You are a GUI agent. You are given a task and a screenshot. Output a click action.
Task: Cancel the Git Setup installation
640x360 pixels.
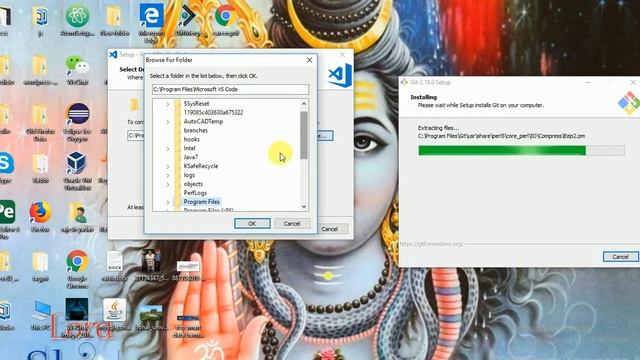tap(620, 257)
